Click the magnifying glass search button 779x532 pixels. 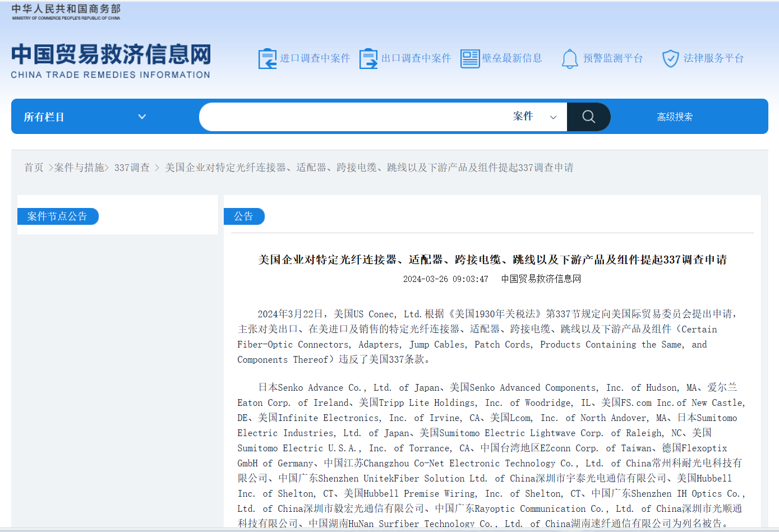(x=588, y=117)
